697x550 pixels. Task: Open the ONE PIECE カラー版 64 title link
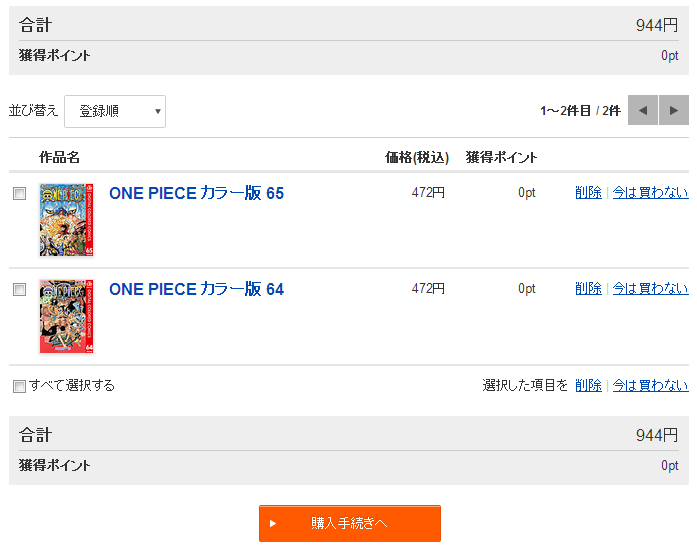pos(196,289)
